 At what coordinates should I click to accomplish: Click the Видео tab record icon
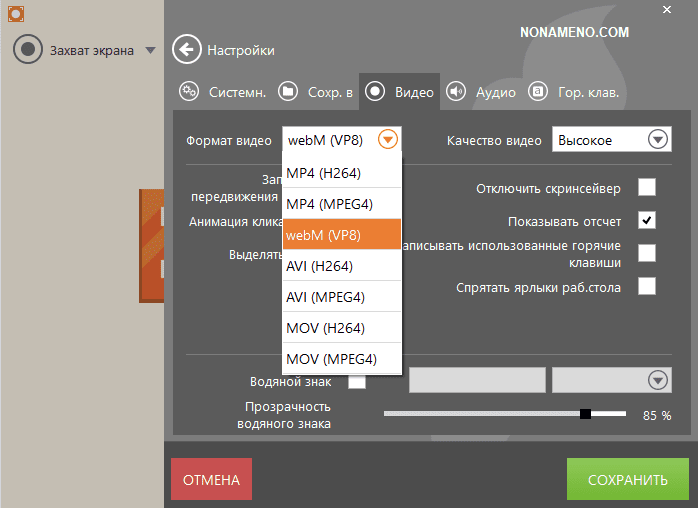point(375,92)
